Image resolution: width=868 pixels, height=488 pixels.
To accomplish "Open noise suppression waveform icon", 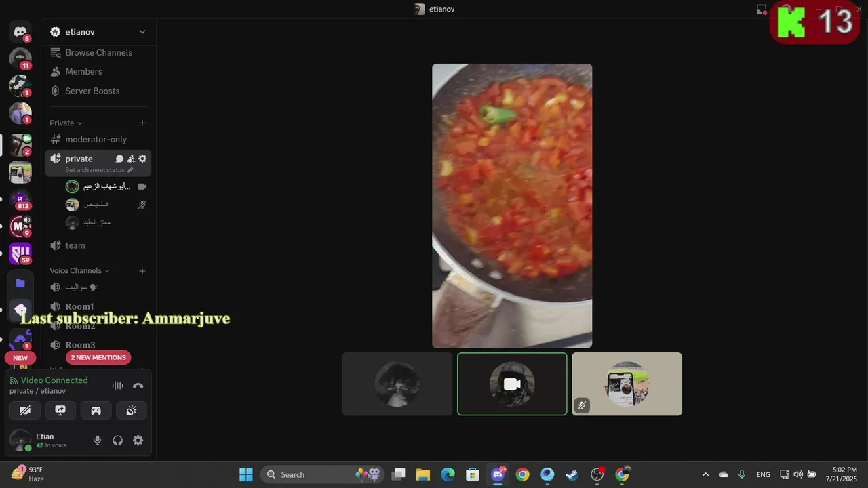I will click(117, 386).
